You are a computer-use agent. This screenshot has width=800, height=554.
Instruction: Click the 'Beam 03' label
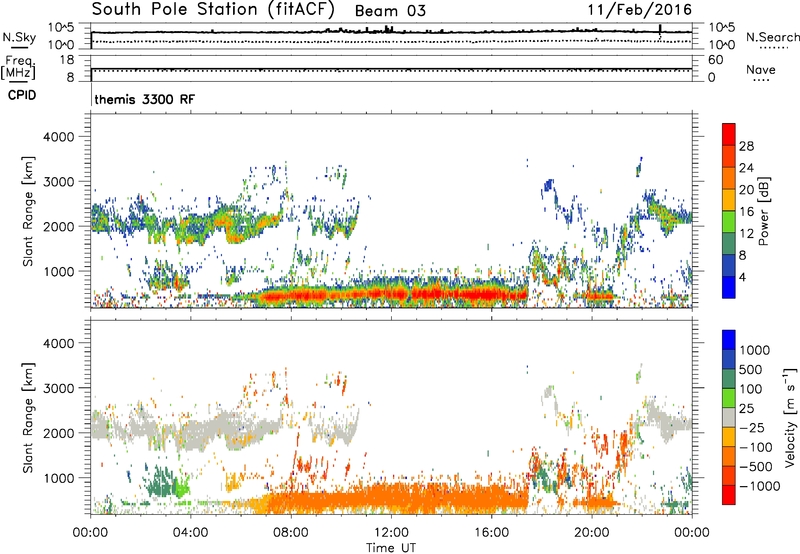(x=390, y=11)
